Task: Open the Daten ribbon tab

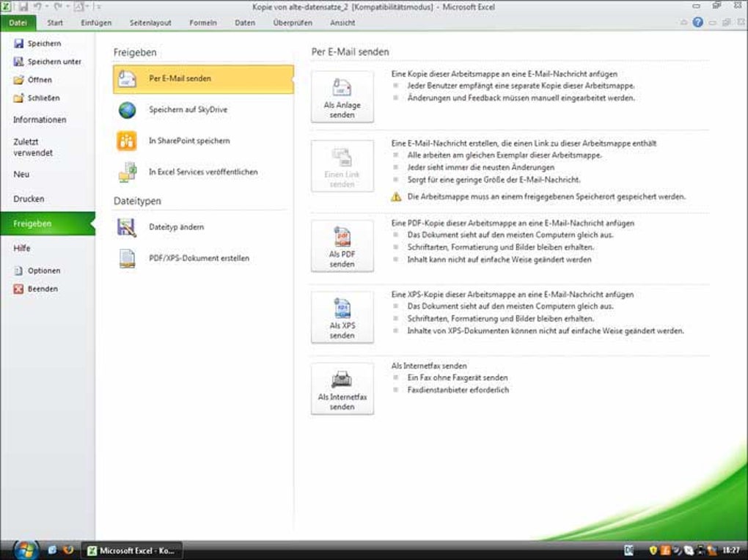Action: pyautogui.click(x=245, y=23)
